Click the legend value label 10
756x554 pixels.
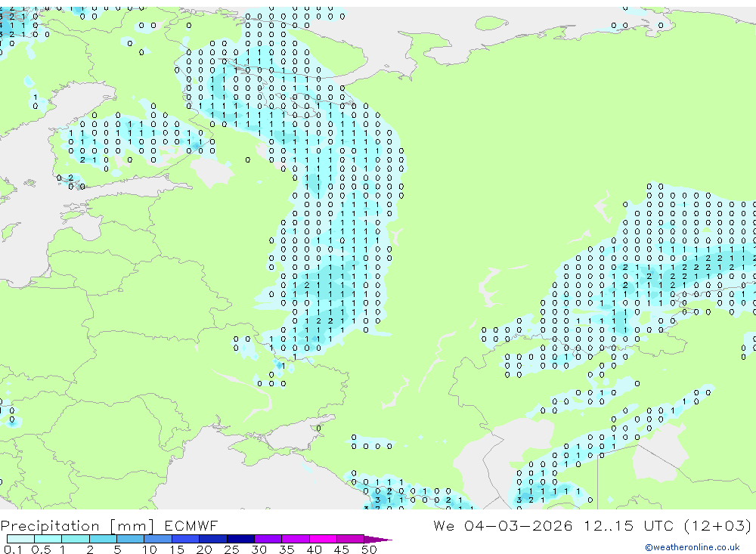coord(150,549)
